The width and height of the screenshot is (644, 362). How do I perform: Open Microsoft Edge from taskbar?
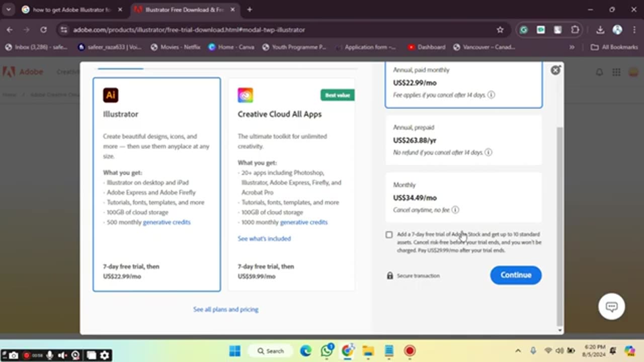click(306, 351)
